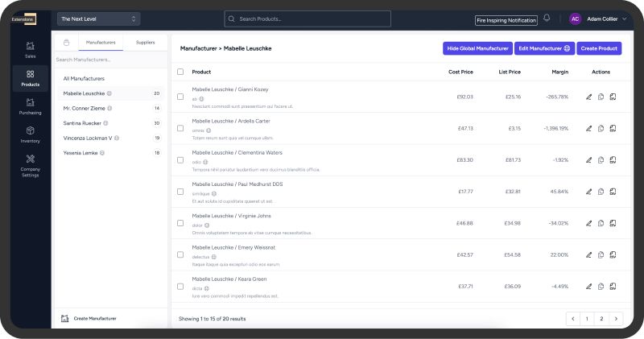Open Inventory from the sidebar

(30, 134)
